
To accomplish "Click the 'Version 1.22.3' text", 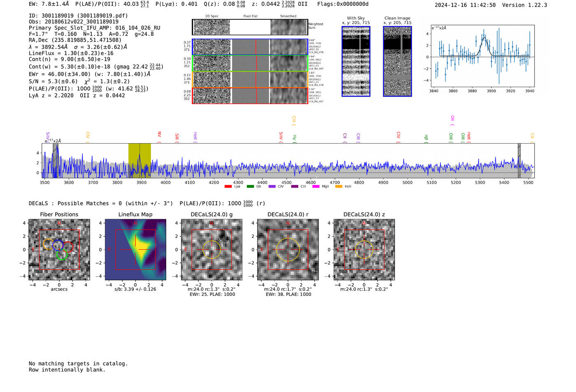I will coord(525,5).
